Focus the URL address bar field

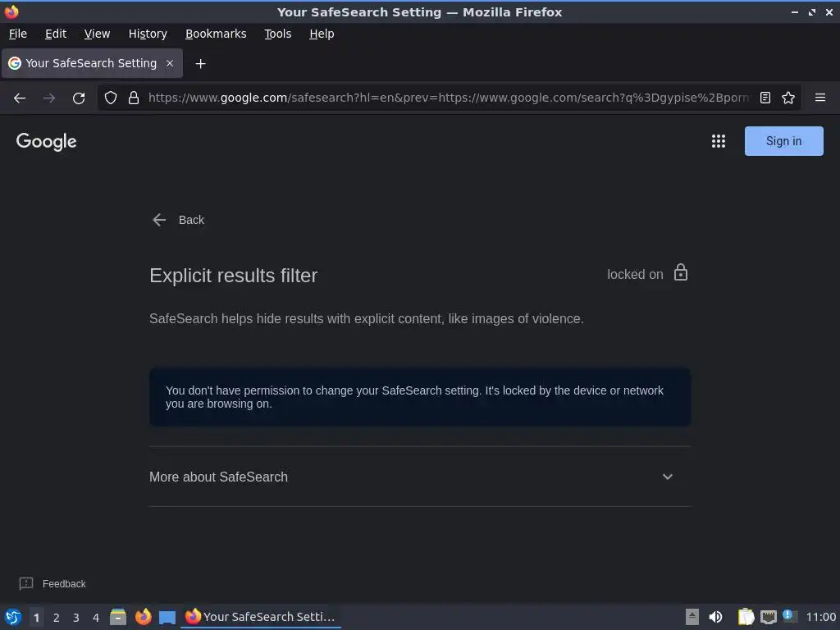(x=449, y=98)
